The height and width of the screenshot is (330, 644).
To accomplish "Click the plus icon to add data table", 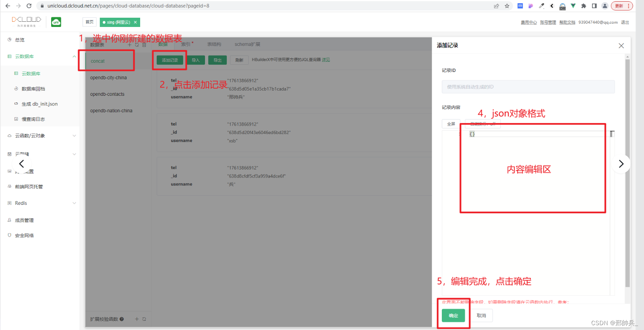I will pos(130,45).
